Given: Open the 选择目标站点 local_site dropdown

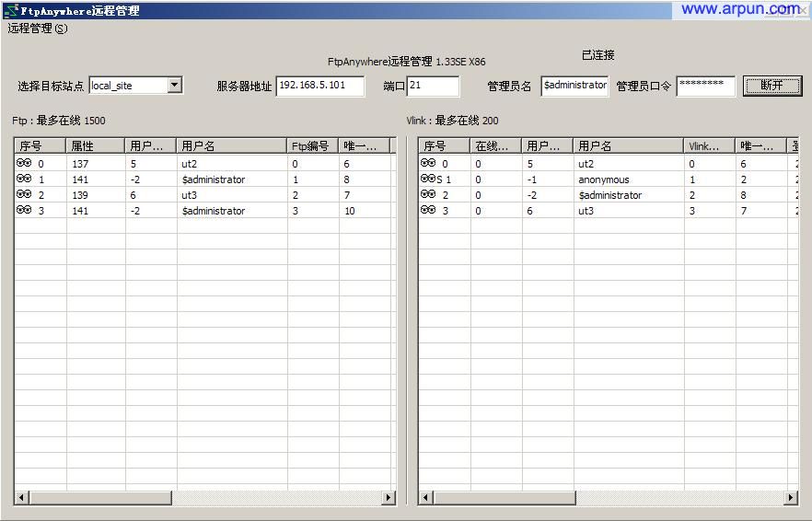Looking at the screenshot, I should pyautogui.click(x=175, y=86).
